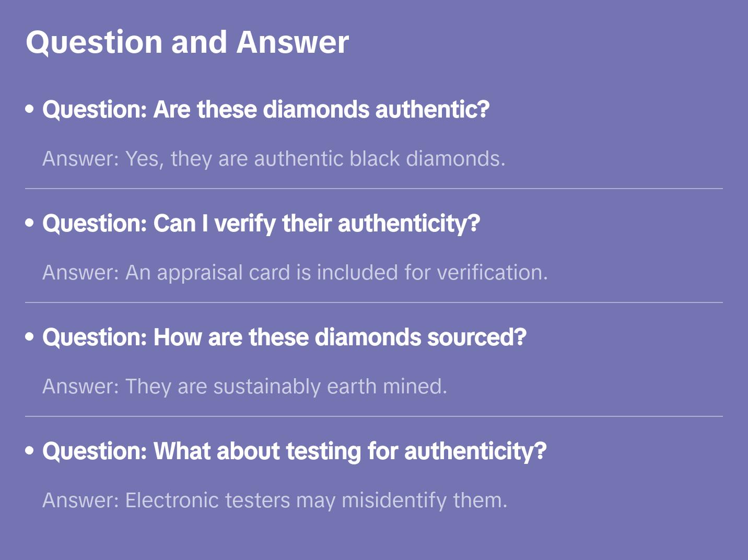This screenshot has height=560, width=748.
Task: Open question "How are these diamonds sourced?"
Action: pos(284,337)
